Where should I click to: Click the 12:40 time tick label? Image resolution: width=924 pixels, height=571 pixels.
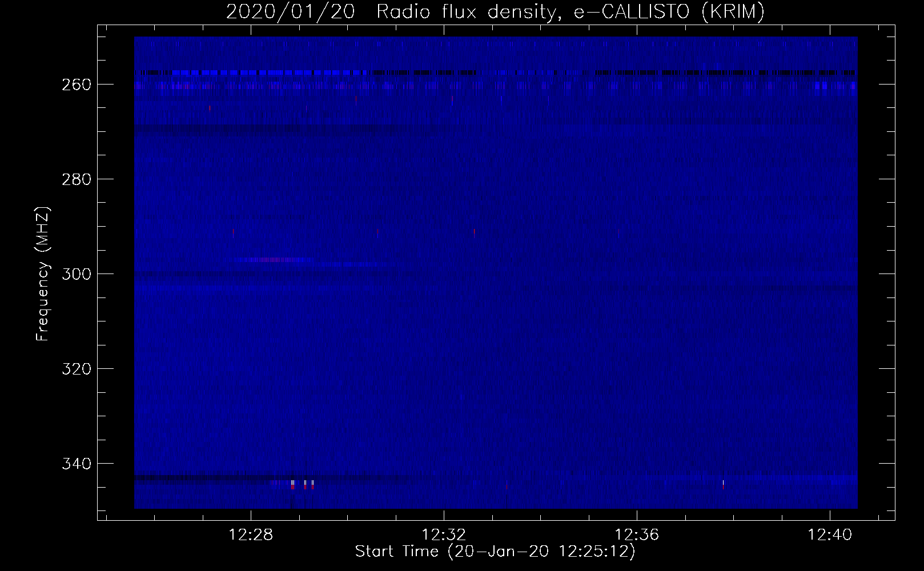[830, 534]
